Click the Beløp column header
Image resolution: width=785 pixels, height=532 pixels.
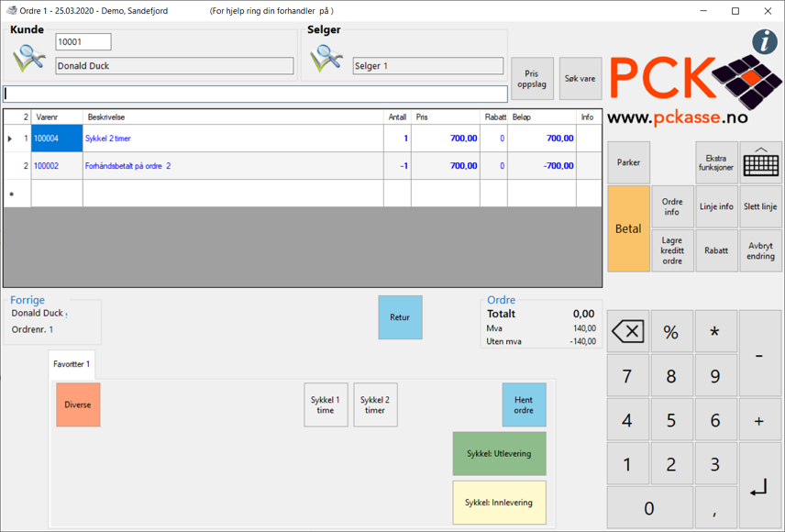click(x=542, y=117)
